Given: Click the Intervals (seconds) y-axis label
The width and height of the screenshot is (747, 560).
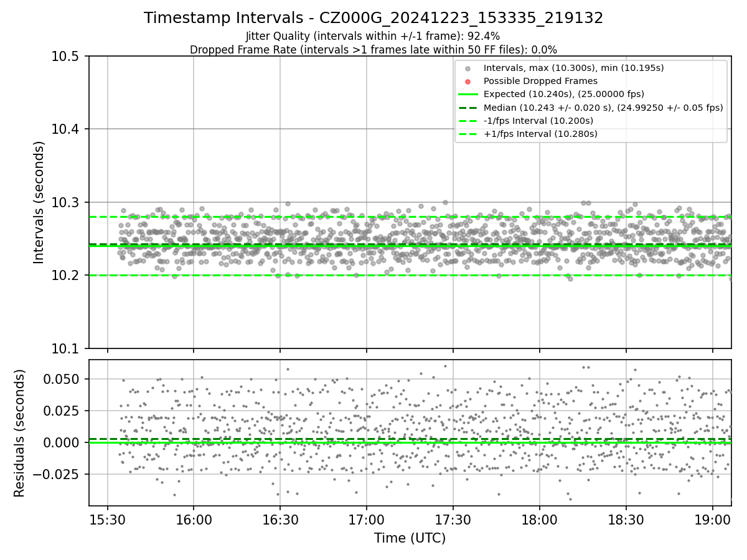Looking at the screenshot, I should [x=39, y=202].
